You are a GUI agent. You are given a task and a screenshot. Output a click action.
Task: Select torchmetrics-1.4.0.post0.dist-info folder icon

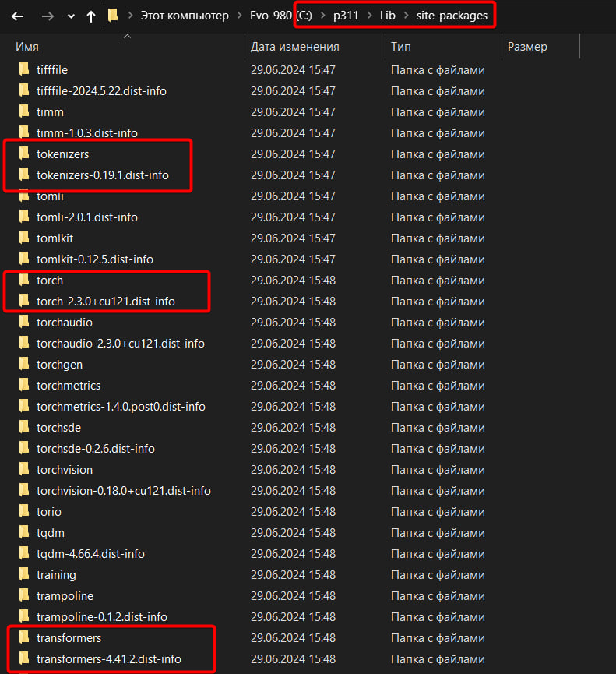(24, 406)
